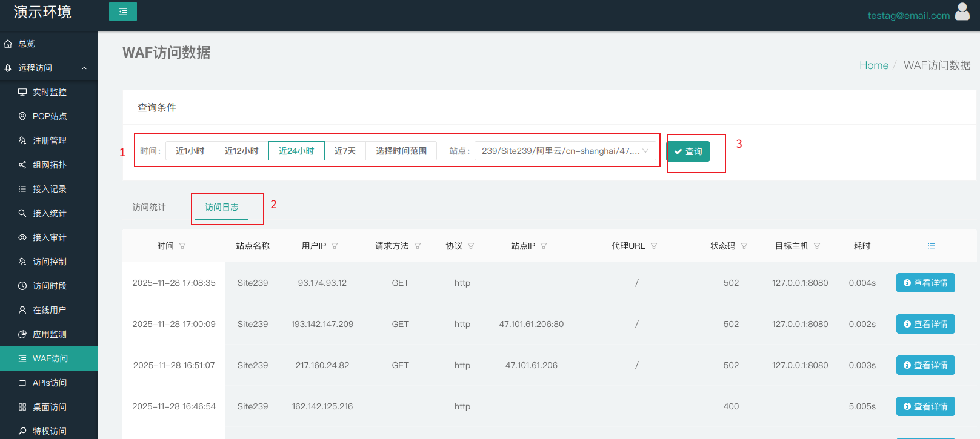Image resolution: width=980 pixels, height=439 pixels.
Task: Open 在线用户 menu item
Action: (x=49, y=310)
